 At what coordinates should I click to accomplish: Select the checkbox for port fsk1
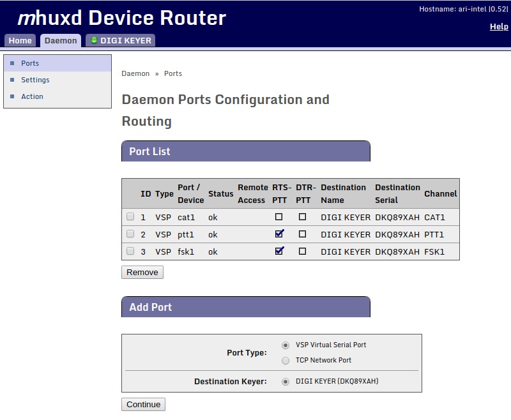130,251
